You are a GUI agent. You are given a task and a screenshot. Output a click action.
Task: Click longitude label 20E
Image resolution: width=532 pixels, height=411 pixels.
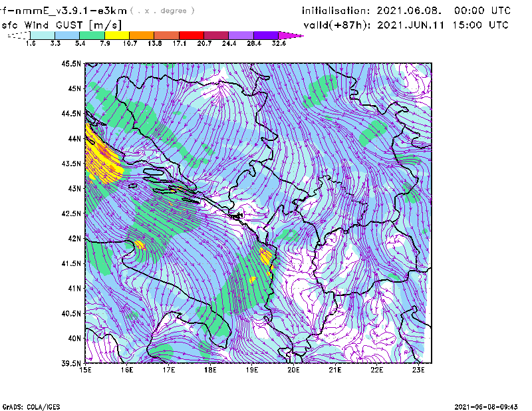293,370
